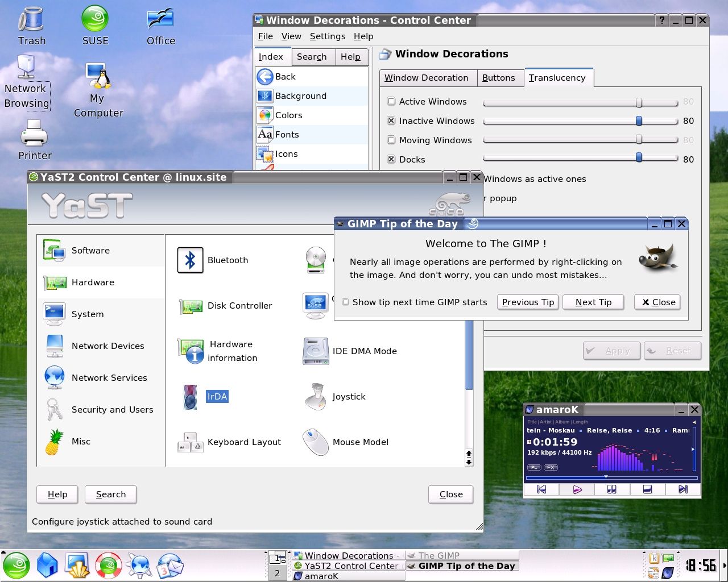
Task: Open SUSE help lifebuoy on the panel
Action: [109, 566]
